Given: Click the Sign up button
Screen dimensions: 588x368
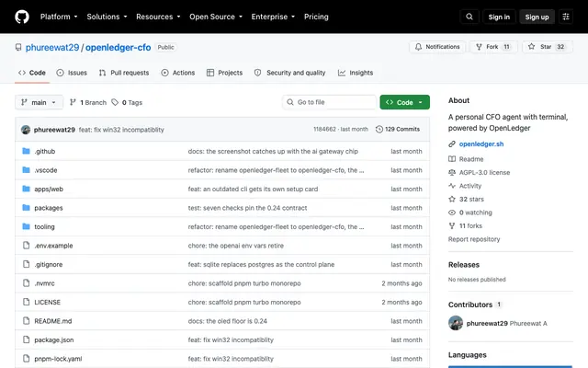Looking at the screenshot, I should [x=537, y=17].
